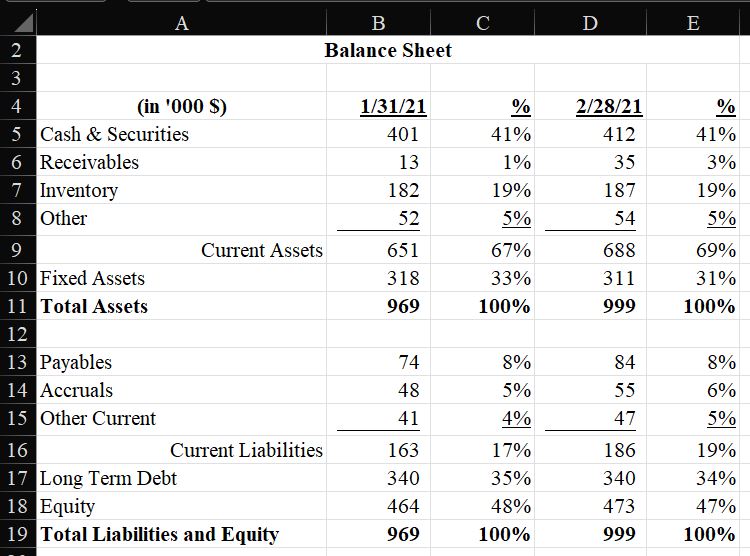
Task: Select the 2/28/21 date header cell
Action: tap(590, 106)
